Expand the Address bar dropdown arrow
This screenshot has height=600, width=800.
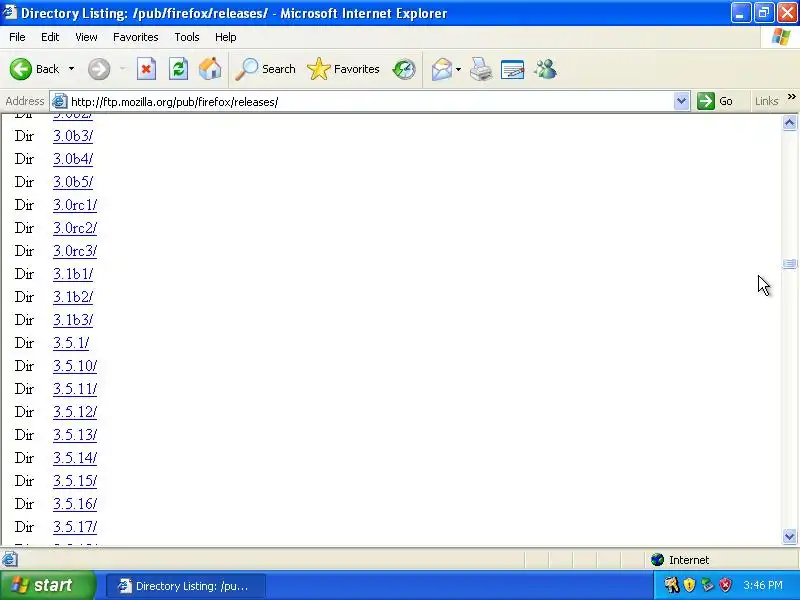[681, 101]
